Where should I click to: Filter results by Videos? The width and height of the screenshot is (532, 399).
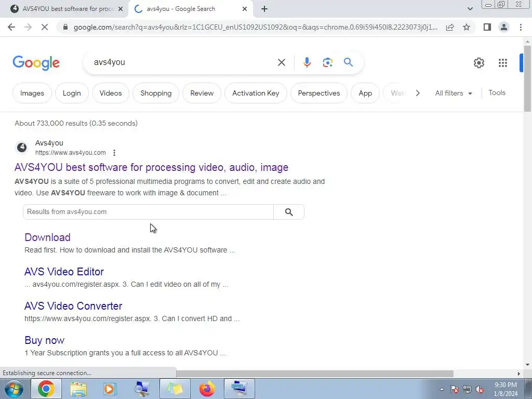click(111, 93)
